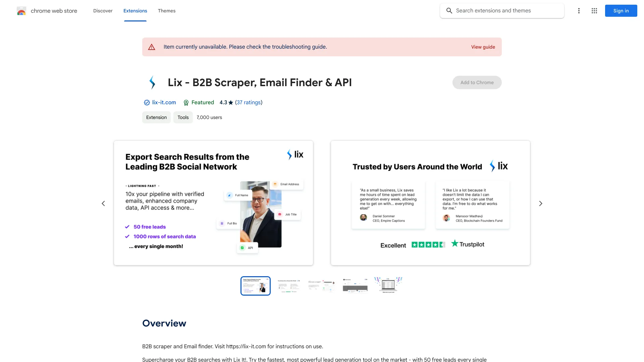Expand the overview section below the screenshots
Screen dimensions: 644x362
[164, 323]
